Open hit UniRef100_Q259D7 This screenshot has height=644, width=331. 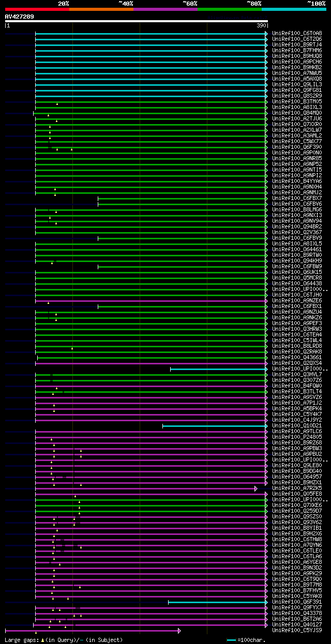click(297, 511)
